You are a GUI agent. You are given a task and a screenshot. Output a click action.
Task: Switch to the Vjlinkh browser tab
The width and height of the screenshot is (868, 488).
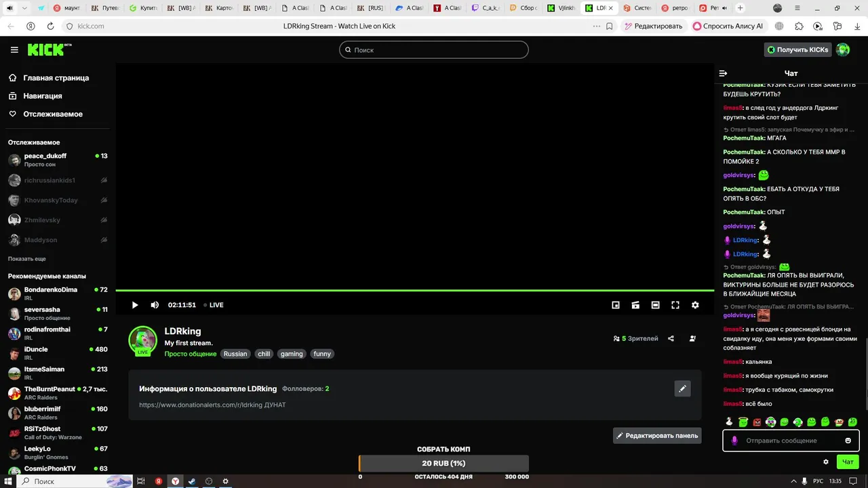561,8
